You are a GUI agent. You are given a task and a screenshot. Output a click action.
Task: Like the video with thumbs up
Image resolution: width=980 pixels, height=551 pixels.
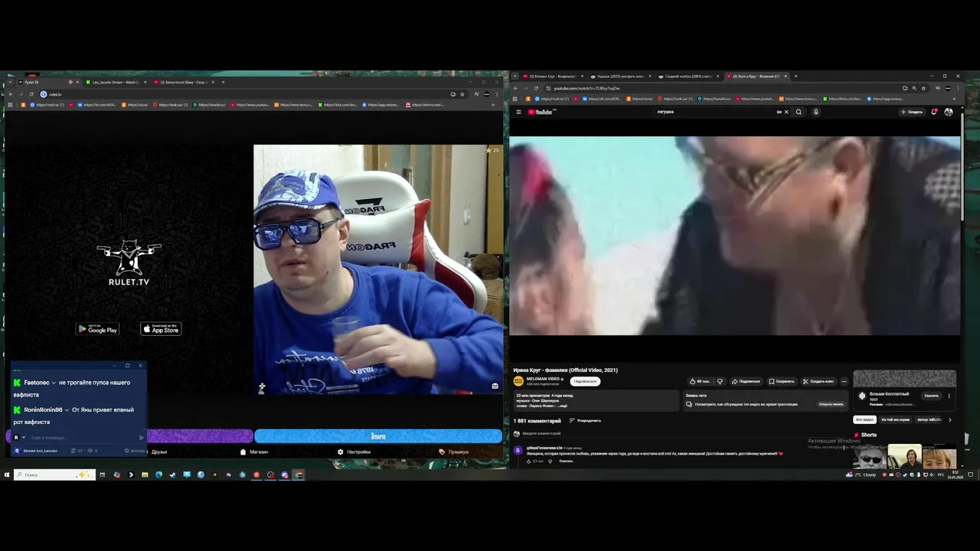(700, 381)
